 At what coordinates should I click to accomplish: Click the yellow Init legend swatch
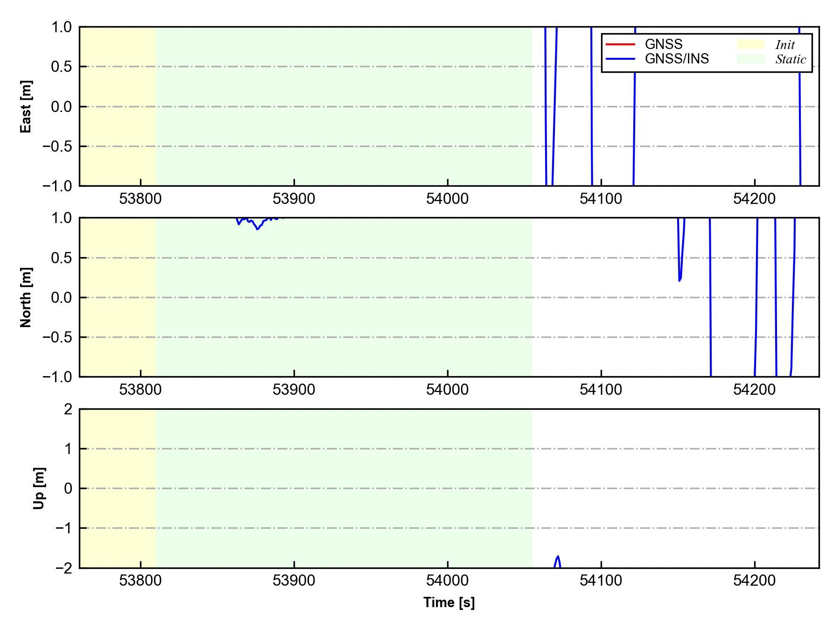[x=750, y=44]
